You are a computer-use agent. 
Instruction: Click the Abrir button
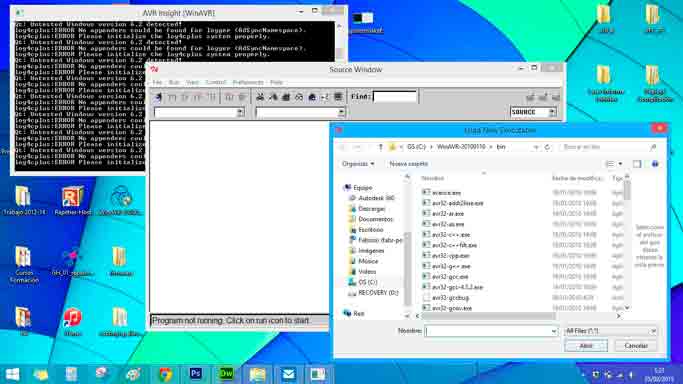click(586, 346)
